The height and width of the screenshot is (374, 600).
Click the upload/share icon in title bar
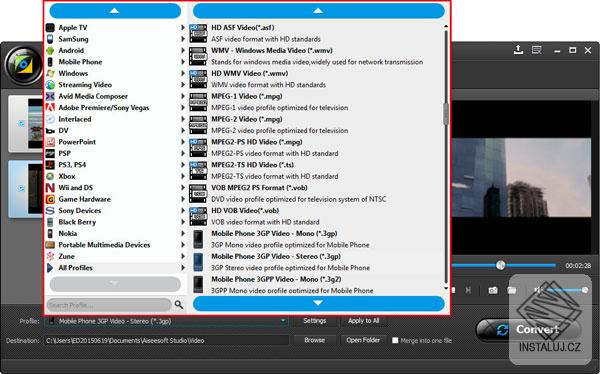(518, 50)
